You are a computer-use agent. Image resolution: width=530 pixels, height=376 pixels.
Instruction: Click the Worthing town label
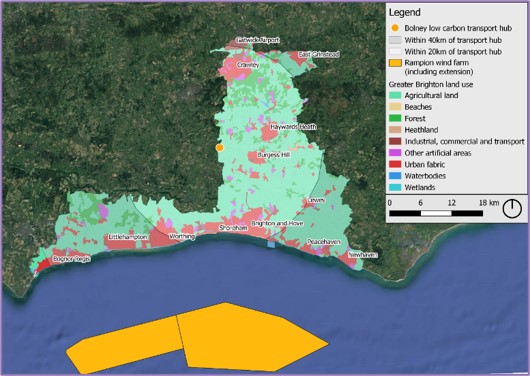[182, 236]
